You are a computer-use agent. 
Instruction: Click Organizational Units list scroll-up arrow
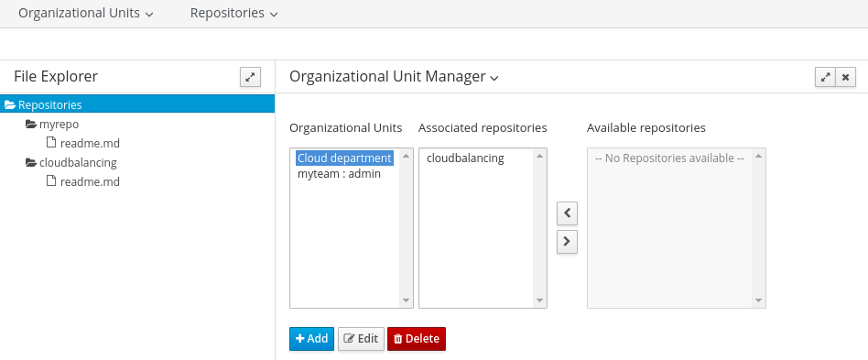coord(406,156)
